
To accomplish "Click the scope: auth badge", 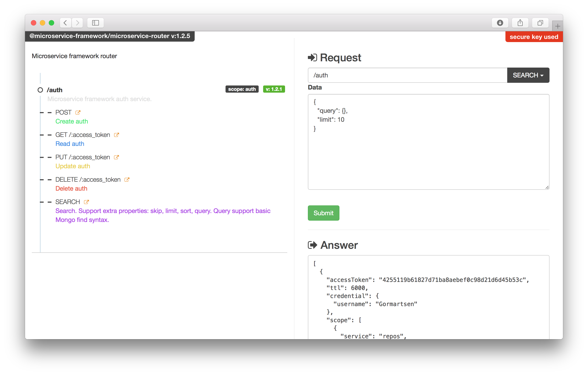I will pyautogui.click(x=242, y=89).
